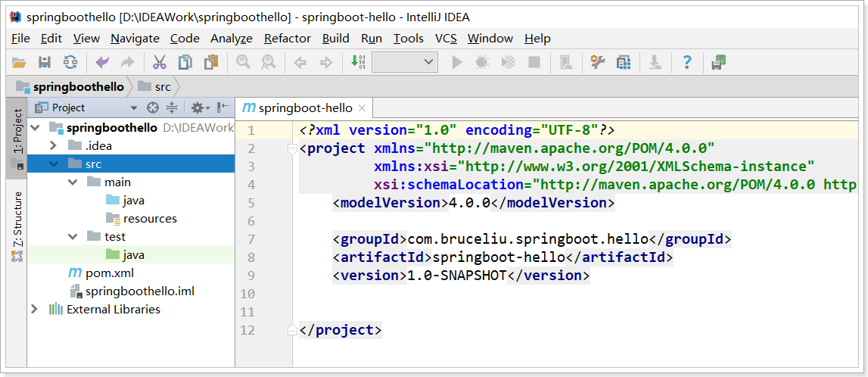Close the springboot-hello editor tab
The height and width of the screenshot is (377, 868).
[362, 108]
